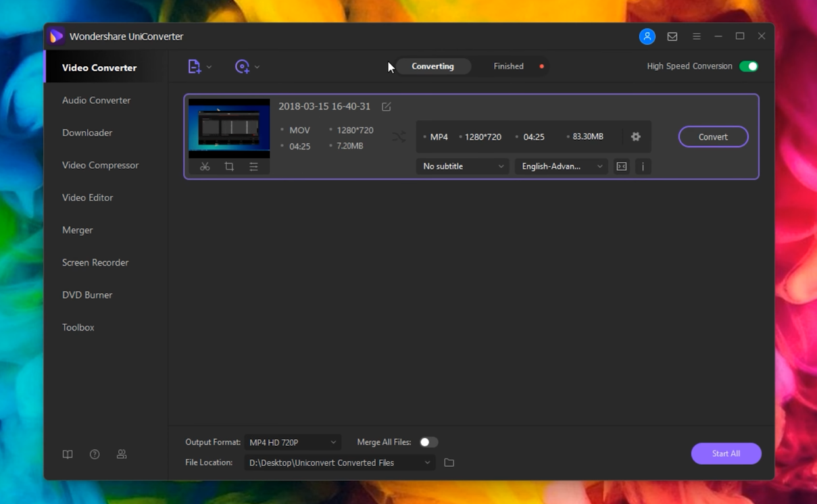This screenshot has height=504, width=817.
Task: Click the output resolution 1280*720 text
Action: (483, 136)
